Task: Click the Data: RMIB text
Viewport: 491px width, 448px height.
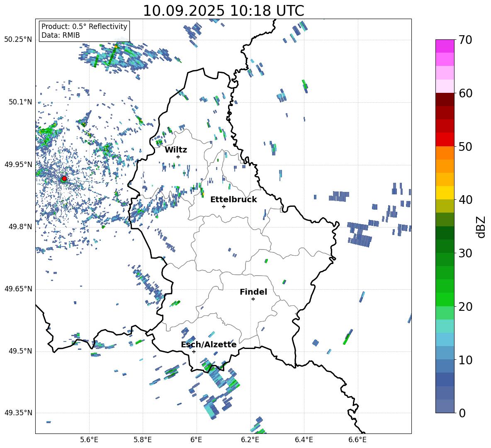Action: coord(61,35)
